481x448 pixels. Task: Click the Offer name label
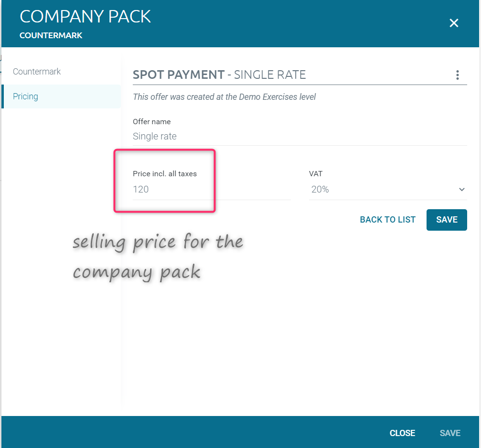(151, 122)
